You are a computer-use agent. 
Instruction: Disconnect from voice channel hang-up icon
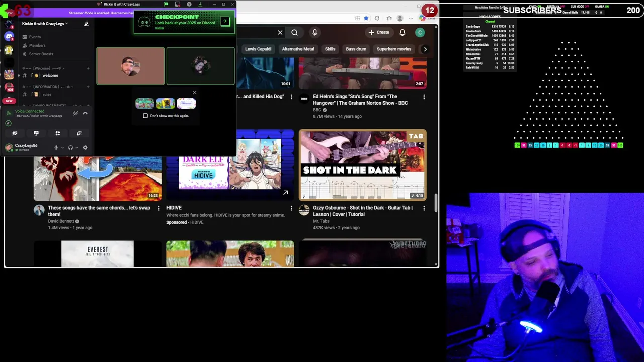[85, 113]
